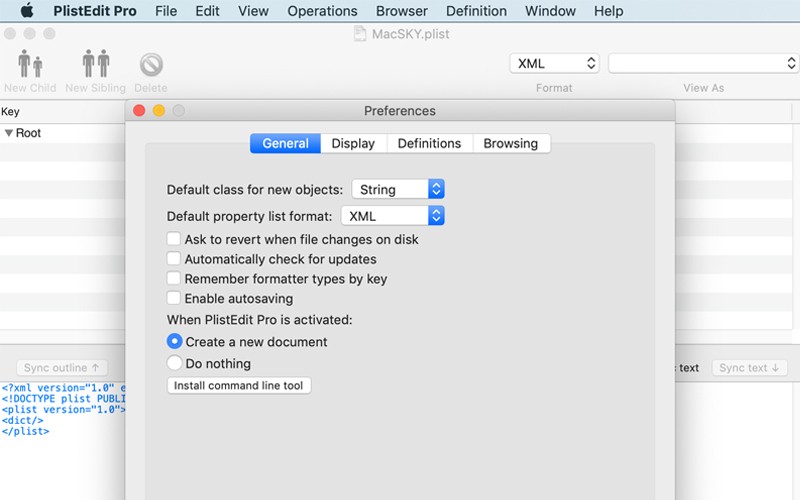Image resolution: width=800 pixels, height=500 pixels.
Task: Minimize the Preferences window with the yellow button
Action: 159,111
